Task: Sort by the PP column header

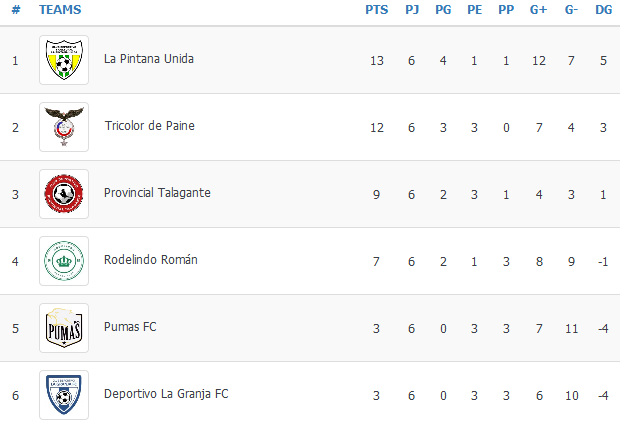Action: (x=506, y=10)
